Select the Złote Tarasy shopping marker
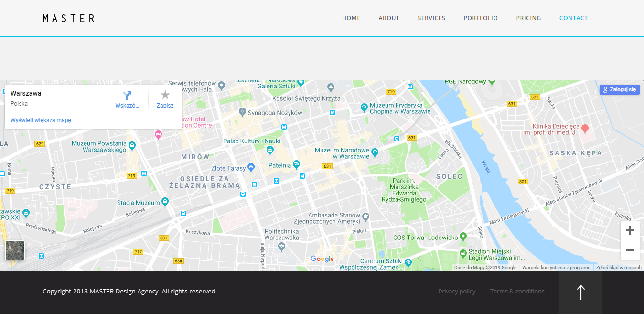 (250, 168)
